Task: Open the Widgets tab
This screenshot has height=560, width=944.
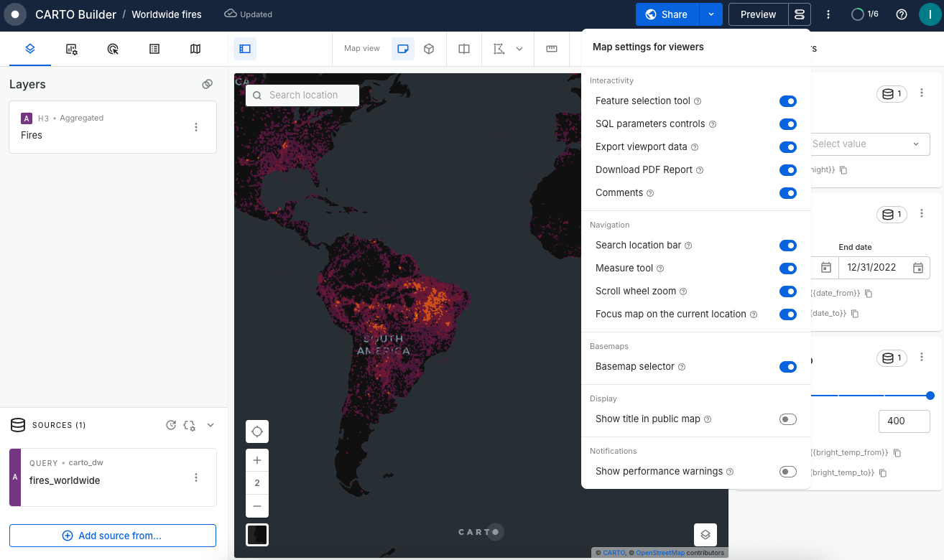Action: click(71, 49)
